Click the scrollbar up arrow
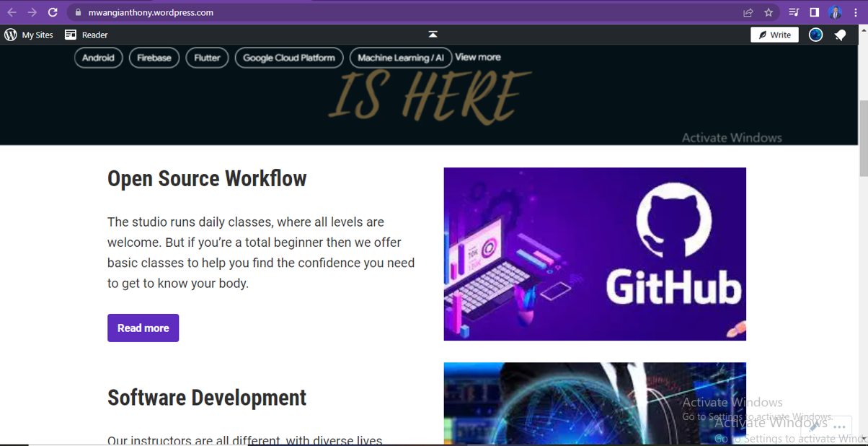The width and height of the screenshot is (868, 446). click(x=864, y=30)
